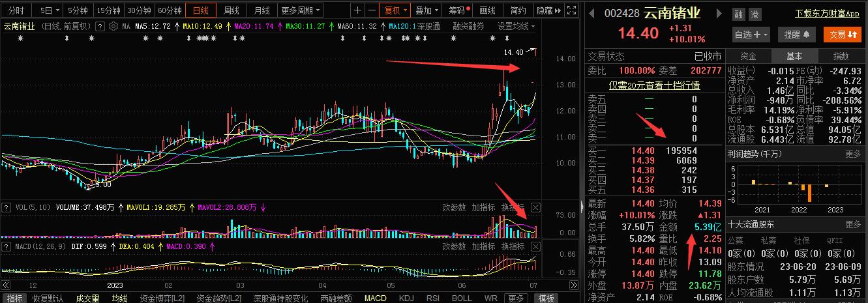Screen dimensions: 868x303
Task: Switch to the 30分钟 chart period
Action: click(140, 10)
